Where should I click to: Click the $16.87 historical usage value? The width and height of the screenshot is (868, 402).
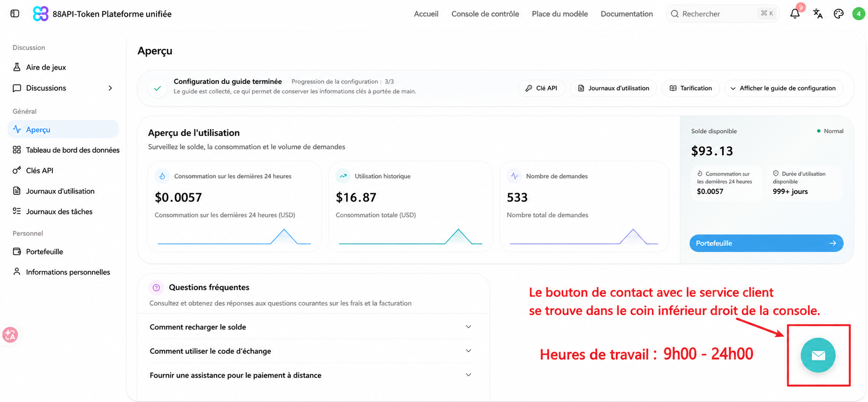pyautogui.click(x=356, y=197)
